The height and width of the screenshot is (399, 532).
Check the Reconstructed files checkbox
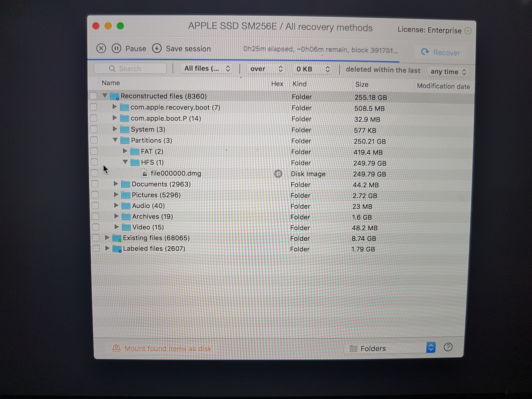click(93, 96)
